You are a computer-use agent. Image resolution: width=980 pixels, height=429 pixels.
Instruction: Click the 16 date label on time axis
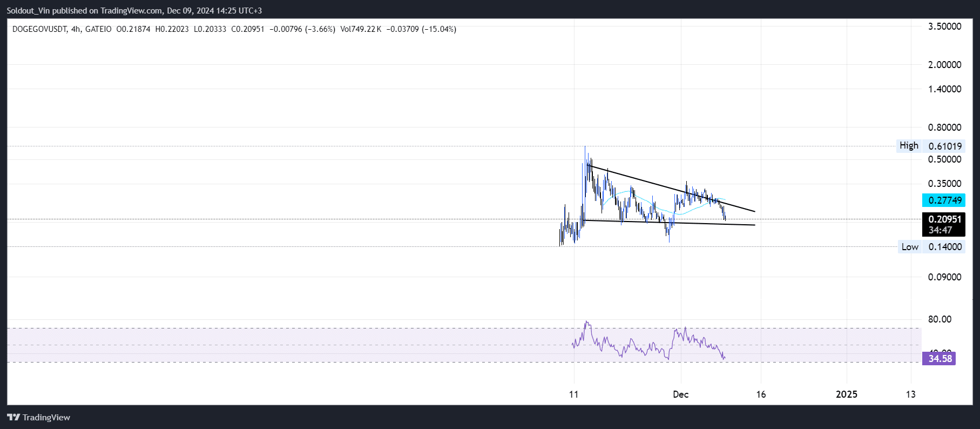pos(761,394)
